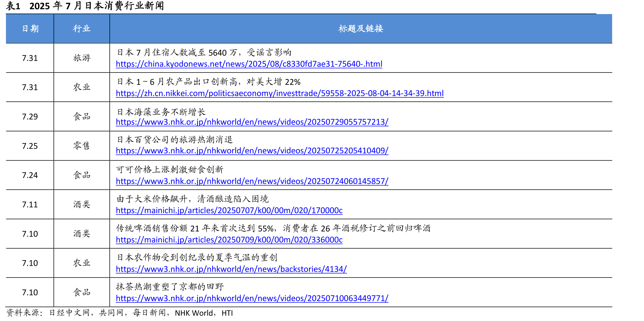Image resolution: width=644 pixels, height=321 pixels.
Task: Click headline 日本海藻业务不断增长
Action: click(x=161, y=112)
